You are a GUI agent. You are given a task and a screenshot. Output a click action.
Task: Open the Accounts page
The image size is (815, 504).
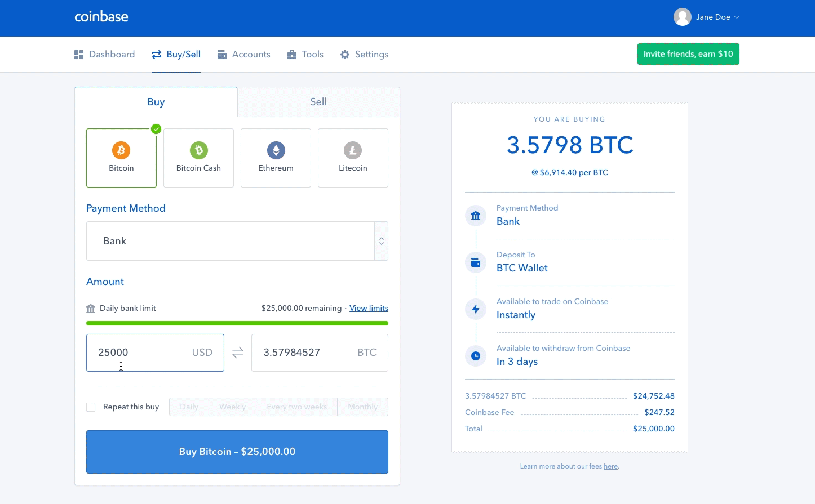pos(244,55)
